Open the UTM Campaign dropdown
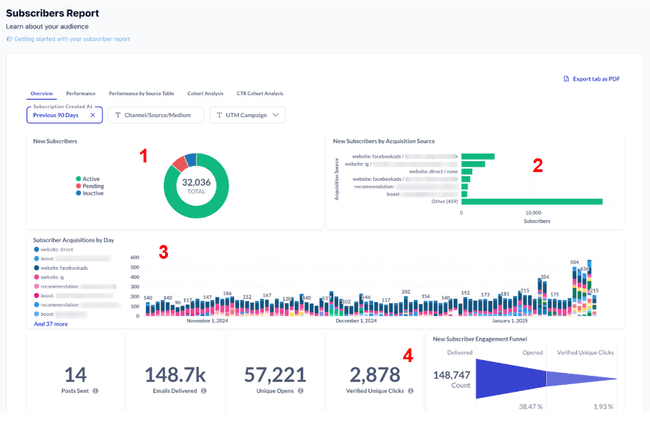This screenshot has width=650, height=424. coord(247,115)
